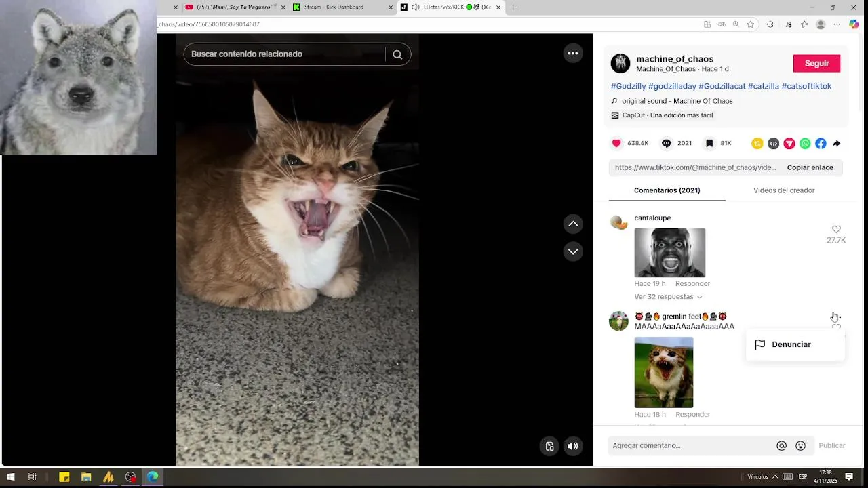Image resolution: width=868 pixels, height=488 pixels.
Task: Open the notification center icon
Action: [x=849, y=476]
